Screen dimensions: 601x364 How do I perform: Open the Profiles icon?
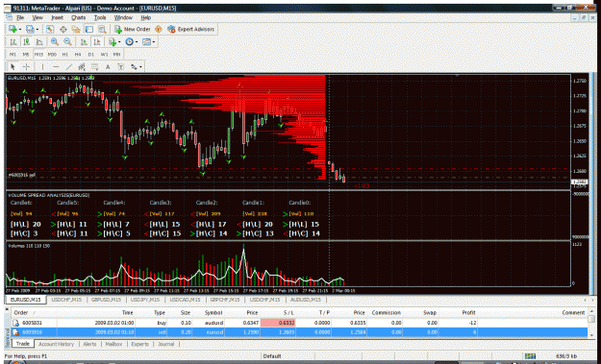coord(30,29)
